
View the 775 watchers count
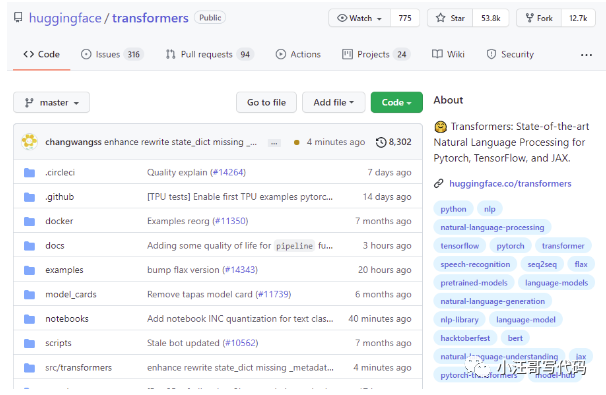click(405, 18)
